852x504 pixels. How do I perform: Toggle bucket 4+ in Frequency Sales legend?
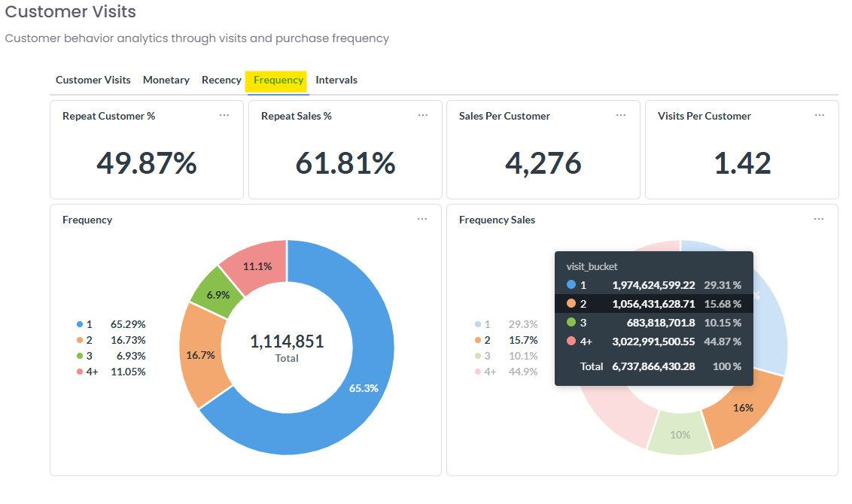tap(506, 372)
